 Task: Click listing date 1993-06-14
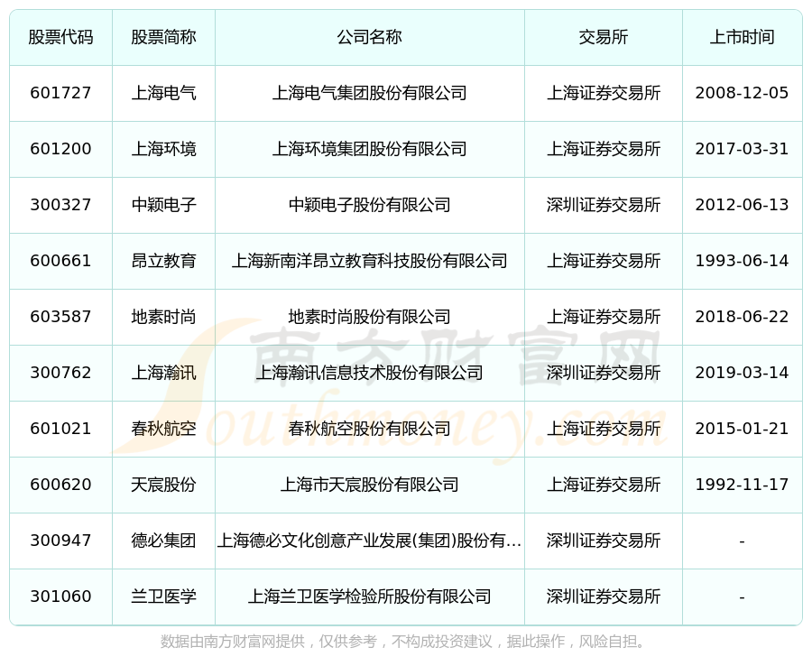pos(743,261)
